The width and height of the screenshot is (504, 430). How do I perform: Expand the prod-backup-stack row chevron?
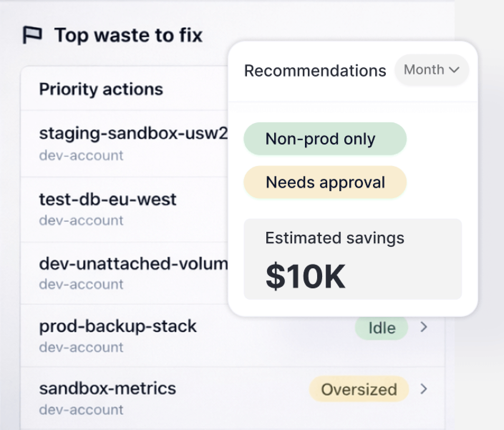pos(424,327)
